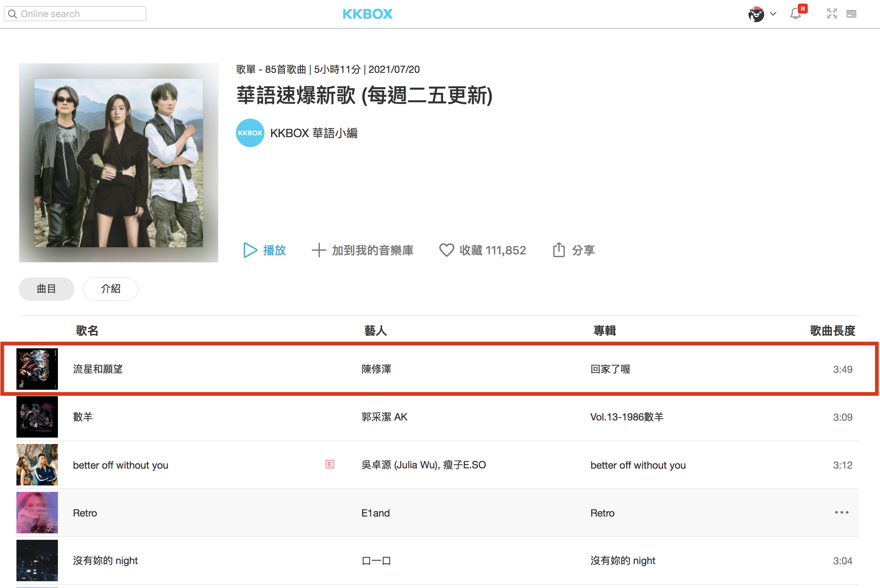880x588 pixels.
Task: Click the lyrics icon on better off without you
Action: (x=330, y=464)
